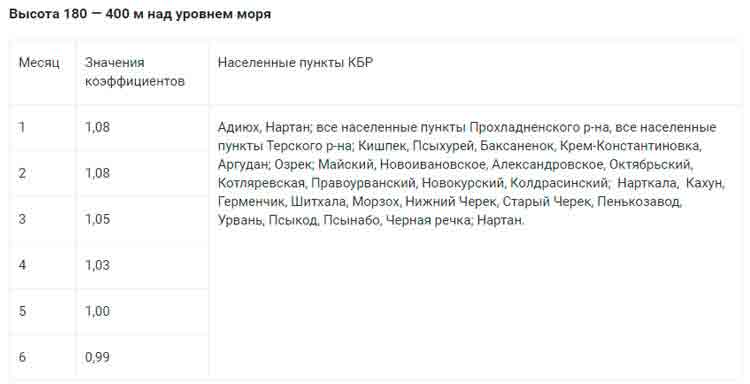Select the 'Значения коэффициентов' column header
This screenshot has height=384, width=750.
(135, 72)
